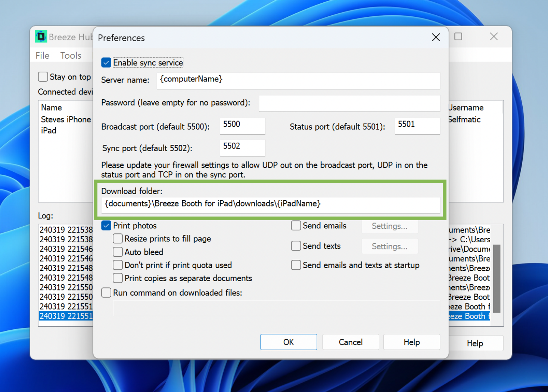The height and width of the screenshot is (392, 548).
Task: Enable Resize prints to fill page
Action: (118, 239)
